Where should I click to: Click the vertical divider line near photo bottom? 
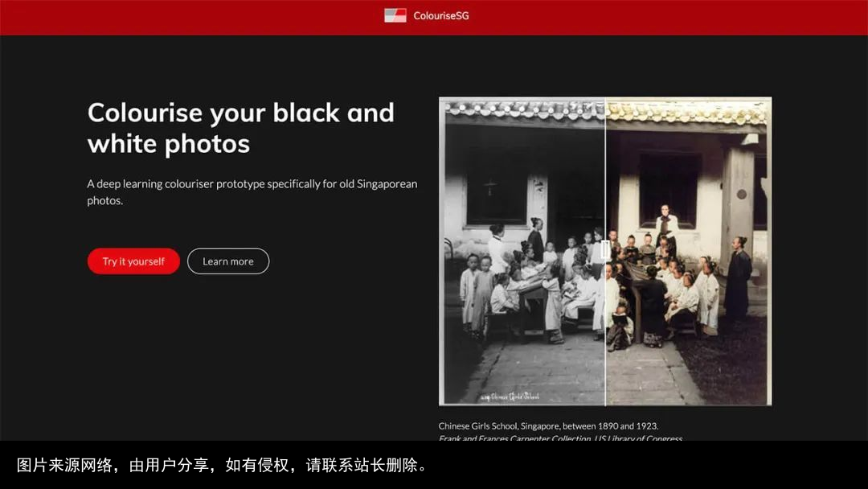[605, 378]
